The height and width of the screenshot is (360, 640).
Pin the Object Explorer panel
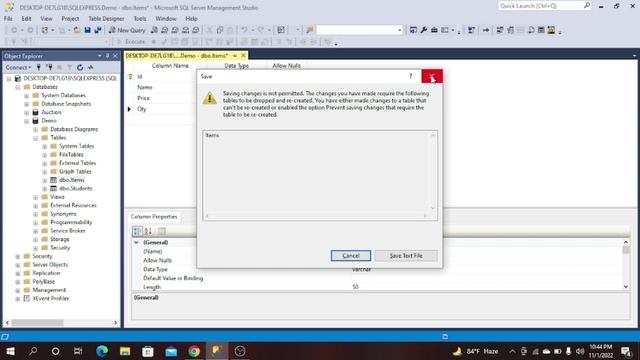point(108,56)
